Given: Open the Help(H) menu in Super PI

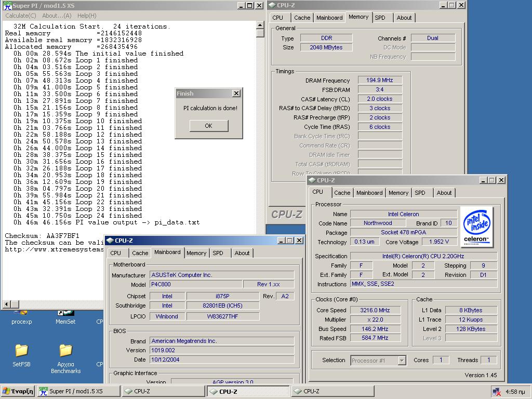Looking at the screenshot, I should pyautogui.click(x=87, y=16).
